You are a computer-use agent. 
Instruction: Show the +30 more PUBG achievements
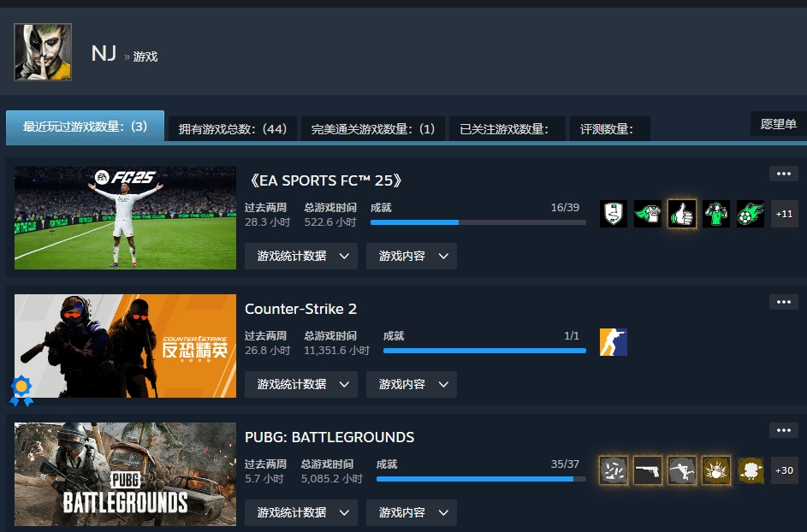point(785,470)
